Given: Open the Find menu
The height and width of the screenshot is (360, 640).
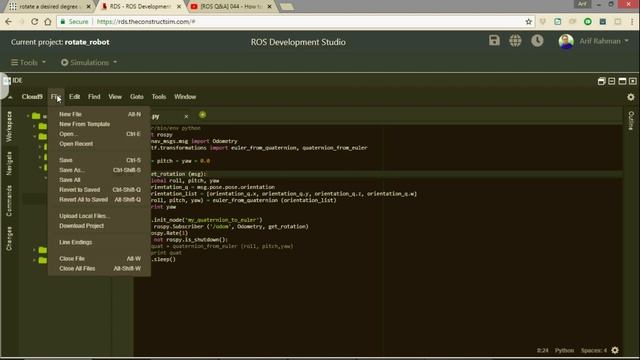Looking at the screenshot, I should 94,97.
